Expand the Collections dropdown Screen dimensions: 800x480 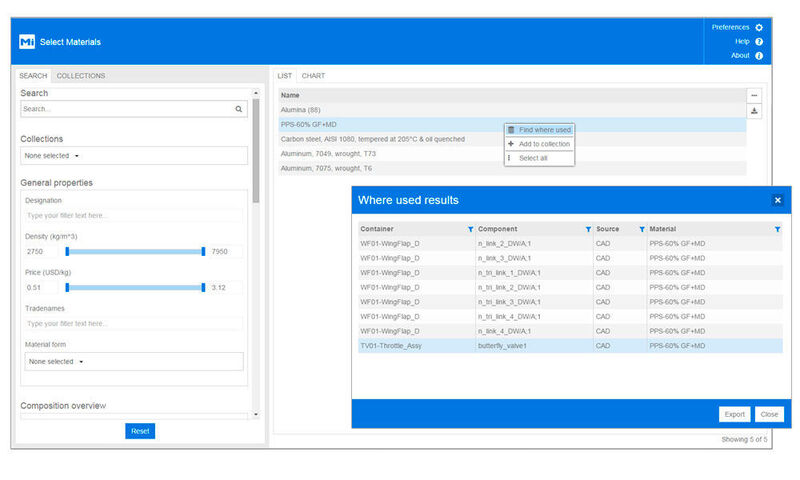pos(134,156)
